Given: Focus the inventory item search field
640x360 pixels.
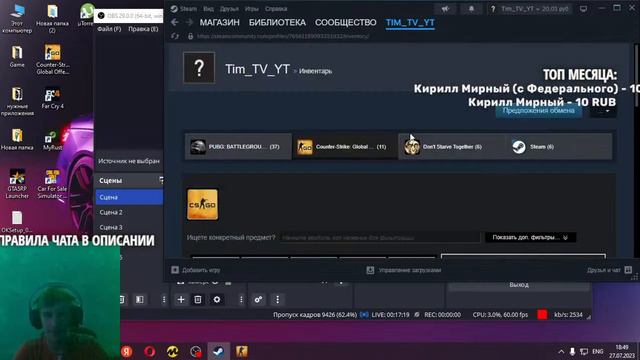Looking at the screenshot, I should pos(380,238).
